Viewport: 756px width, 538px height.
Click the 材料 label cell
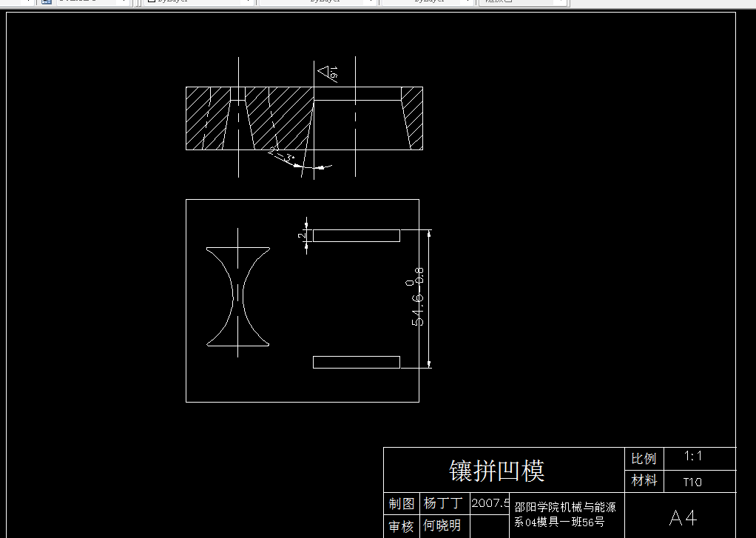[644, 480]
